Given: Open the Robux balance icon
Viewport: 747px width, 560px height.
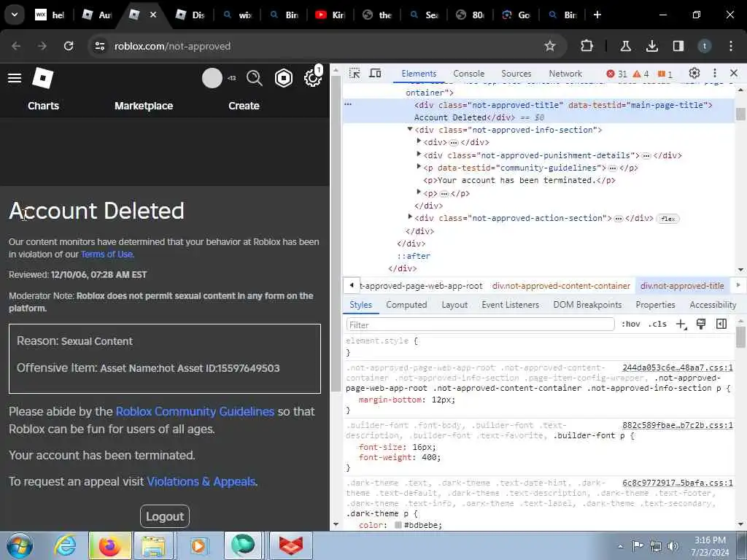Looking at the screenshot, I should click(284, 78).
